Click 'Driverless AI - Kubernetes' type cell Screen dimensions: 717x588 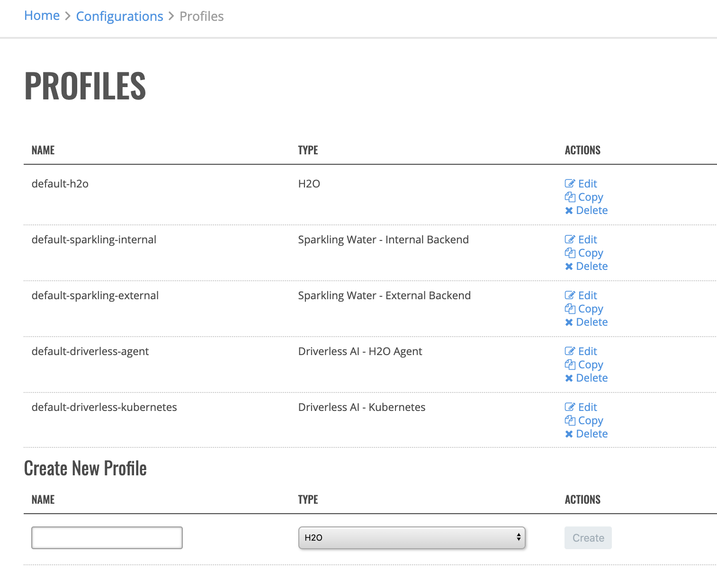pyautogui.click(x=362, y=407)
